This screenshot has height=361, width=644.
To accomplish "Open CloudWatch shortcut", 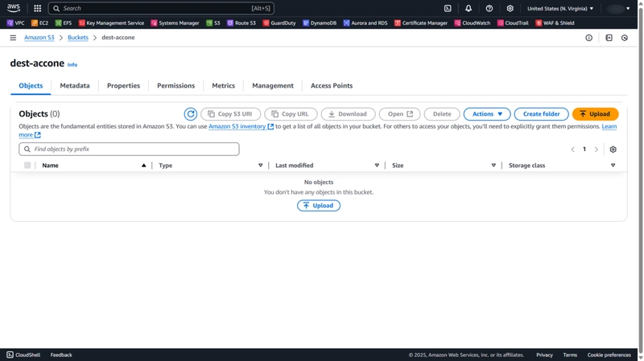I will pos(473,23).
